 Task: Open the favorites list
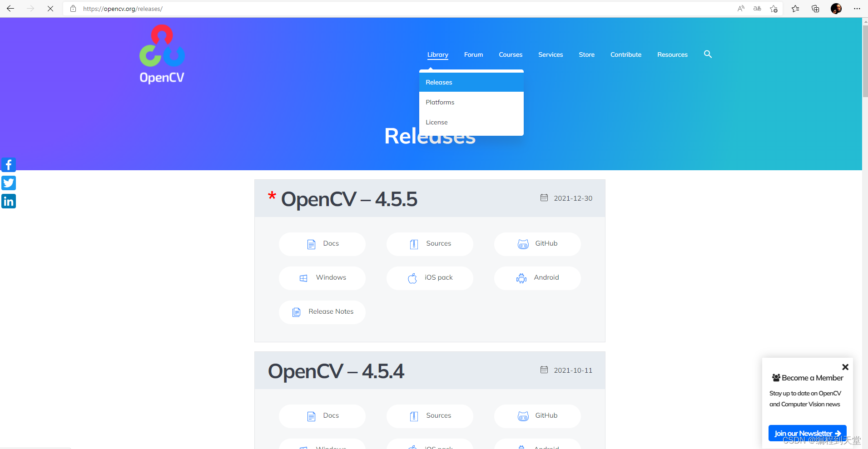point(795,9)
